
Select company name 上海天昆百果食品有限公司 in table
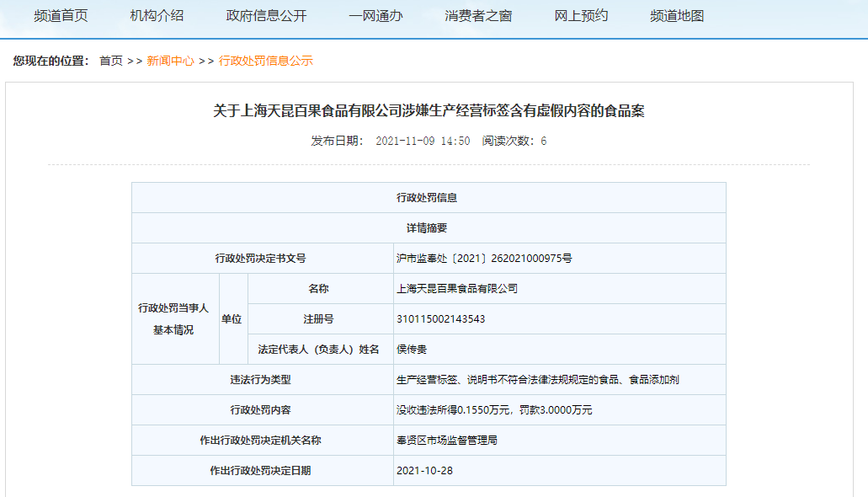pyautogui.click(x=457, y=289)
